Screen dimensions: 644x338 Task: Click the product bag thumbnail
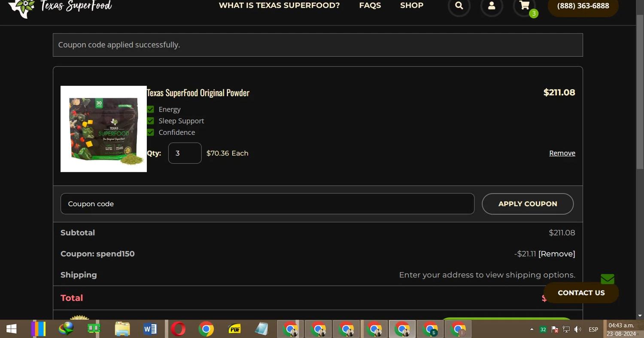(103, 129)
